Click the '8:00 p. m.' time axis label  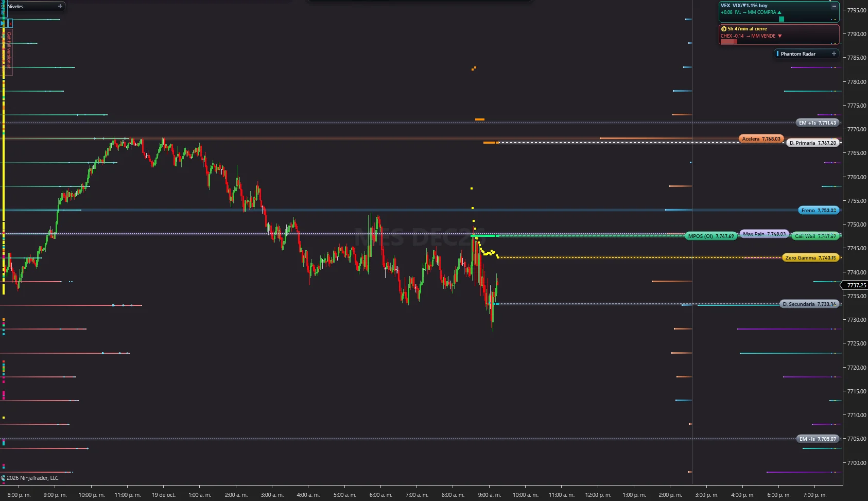tap(19, 495)
